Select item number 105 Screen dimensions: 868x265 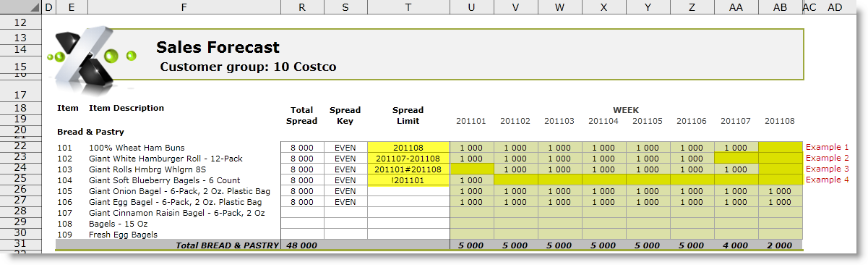[64, 191]
